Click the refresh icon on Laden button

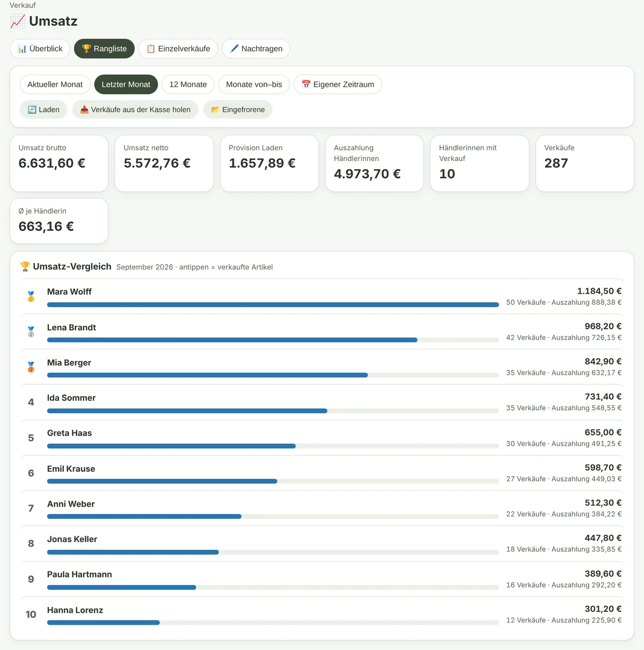(x=32, y=109)
